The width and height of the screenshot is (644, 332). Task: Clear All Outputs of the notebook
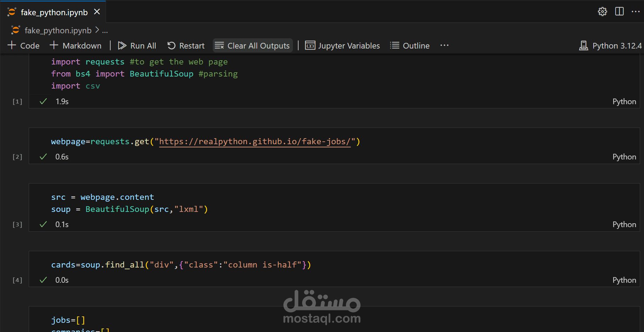(252, 46)
